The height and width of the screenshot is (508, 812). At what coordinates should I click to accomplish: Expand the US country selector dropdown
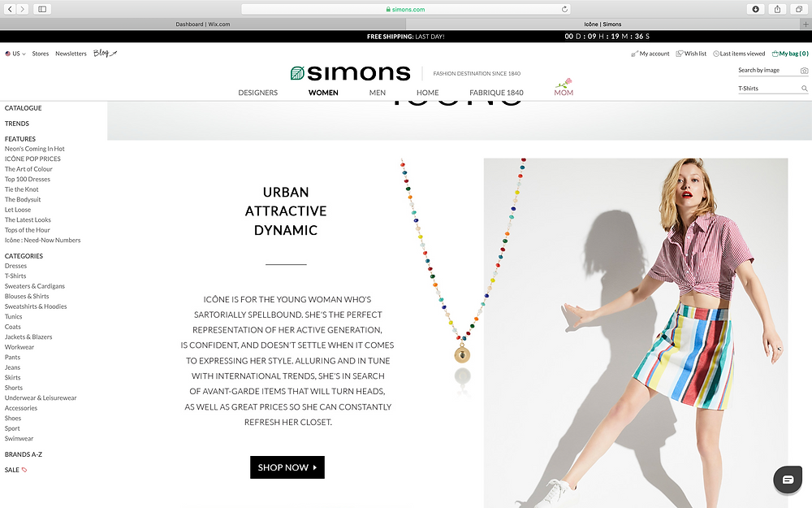[x=15, y=54]
